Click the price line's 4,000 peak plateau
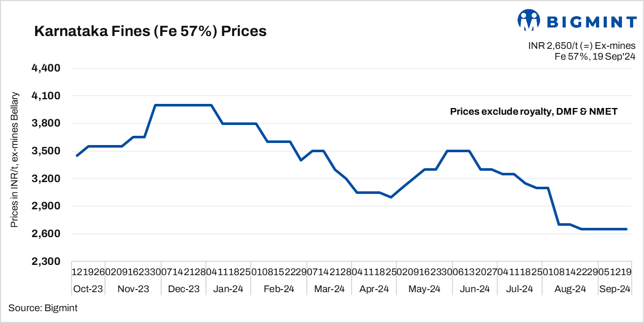The height and width of the screenshot is (323, 644). click(x=183, y=105)
